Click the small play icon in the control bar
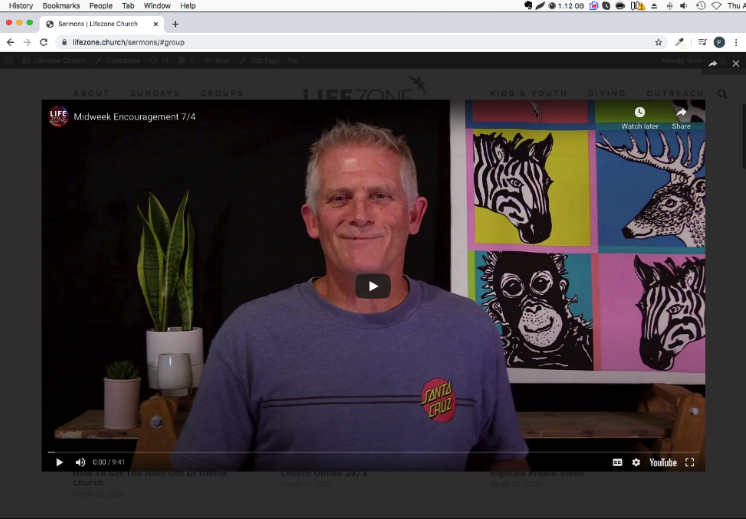The image size is (746, 519). tap(59, 462)
